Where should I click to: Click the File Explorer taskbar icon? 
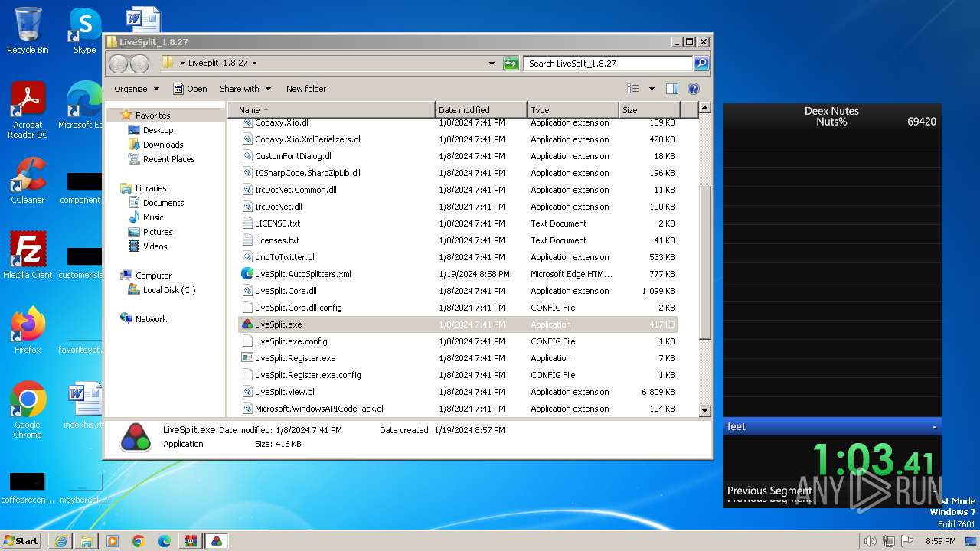[x=87, y=541]
